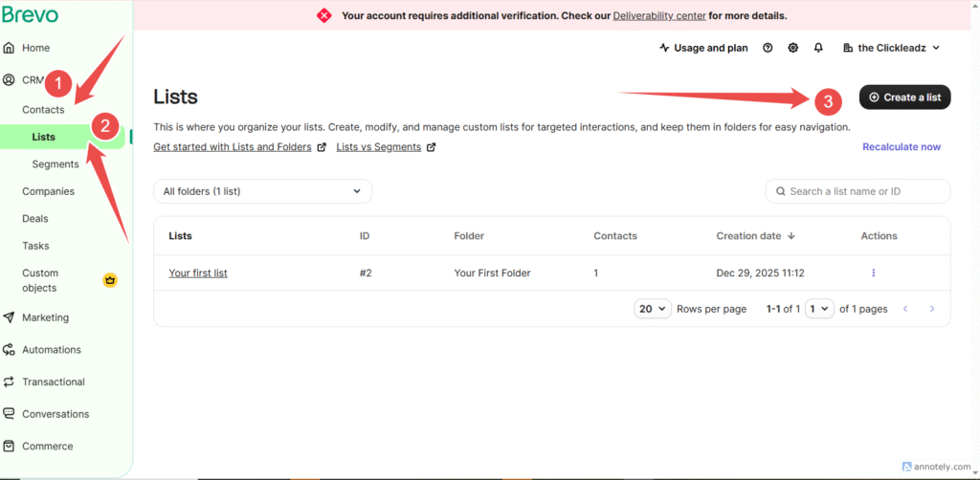Open the page number selector dropdown
The height and width of the screenshot is (480, 980).
coord(819,309)
